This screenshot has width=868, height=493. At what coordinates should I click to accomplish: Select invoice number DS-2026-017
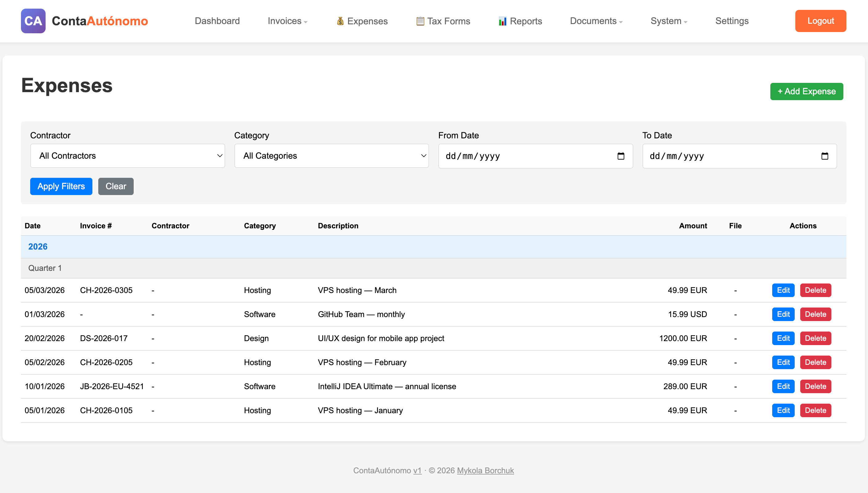click(x=103, y=338)
